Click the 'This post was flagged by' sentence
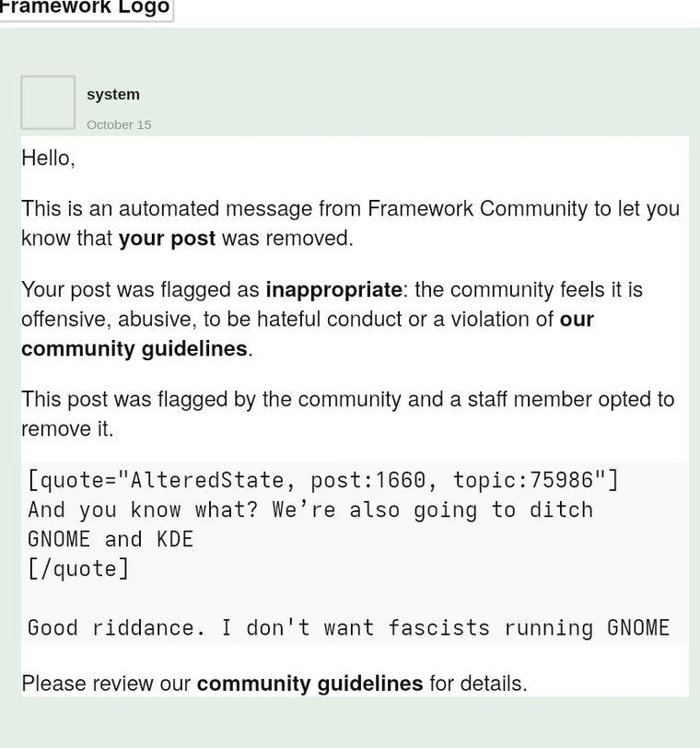Viewport: 700px width, 748px height. coord(347,399)
